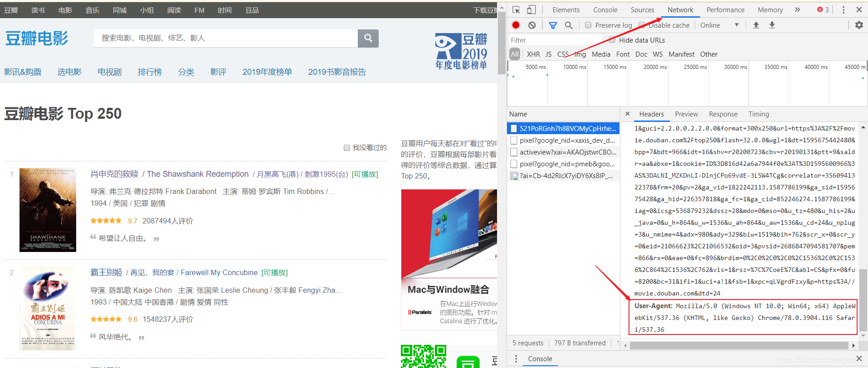Toggle the network filter funnel icon

point(553,25)
